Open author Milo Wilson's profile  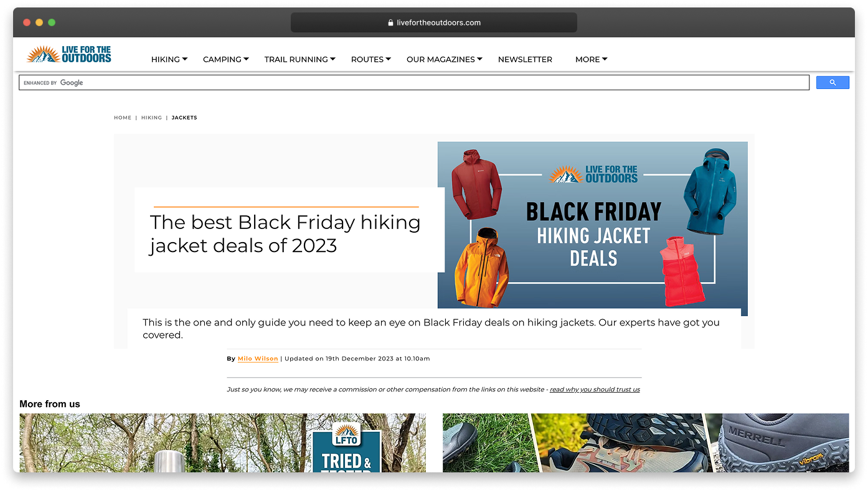[258, 359]
